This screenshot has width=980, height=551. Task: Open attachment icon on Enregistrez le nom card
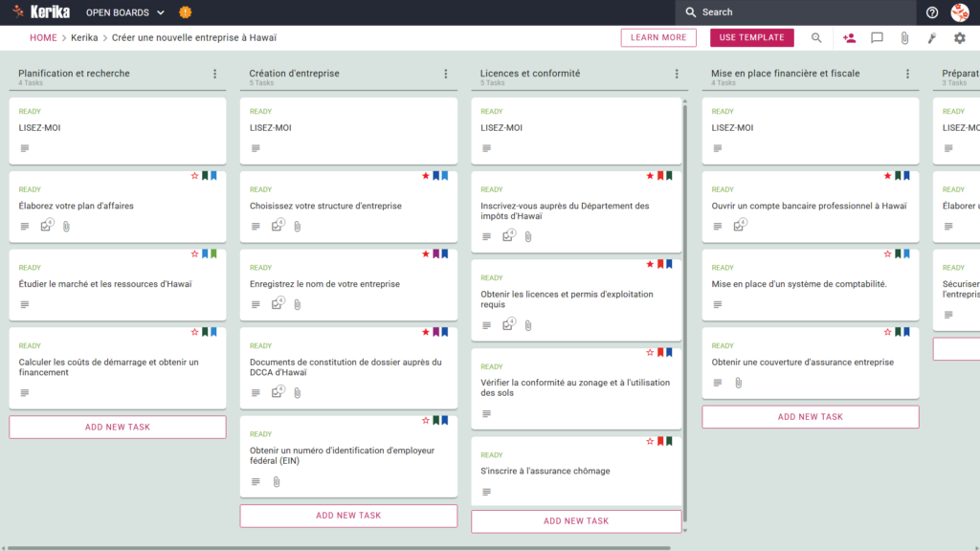[298, 304]
